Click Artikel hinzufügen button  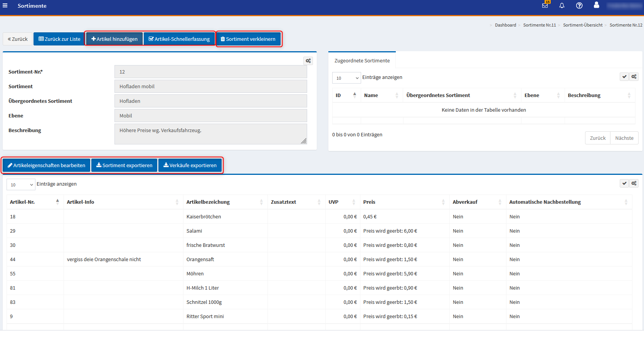(114, 39)
